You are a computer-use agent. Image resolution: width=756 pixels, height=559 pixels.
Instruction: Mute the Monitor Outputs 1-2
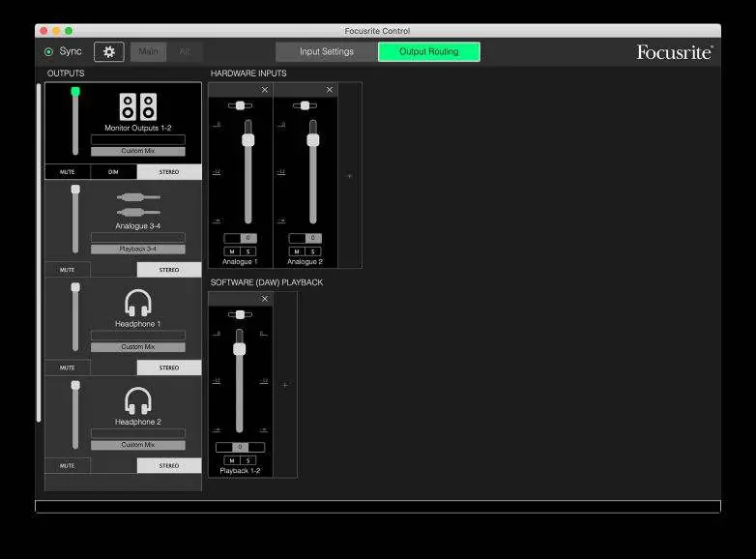coord(67,172)
